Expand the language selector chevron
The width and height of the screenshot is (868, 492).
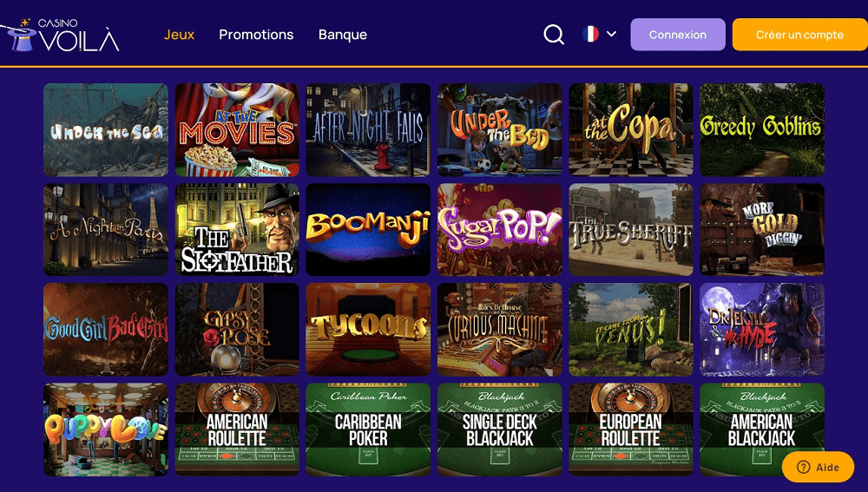coord(611,34)
